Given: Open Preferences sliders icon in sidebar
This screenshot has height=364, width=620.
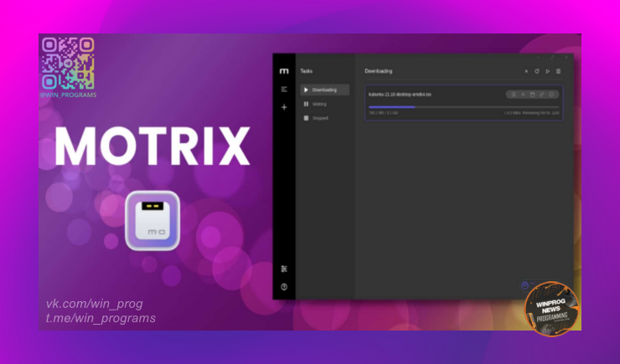Looking at the screenshot, I should 284,269.
